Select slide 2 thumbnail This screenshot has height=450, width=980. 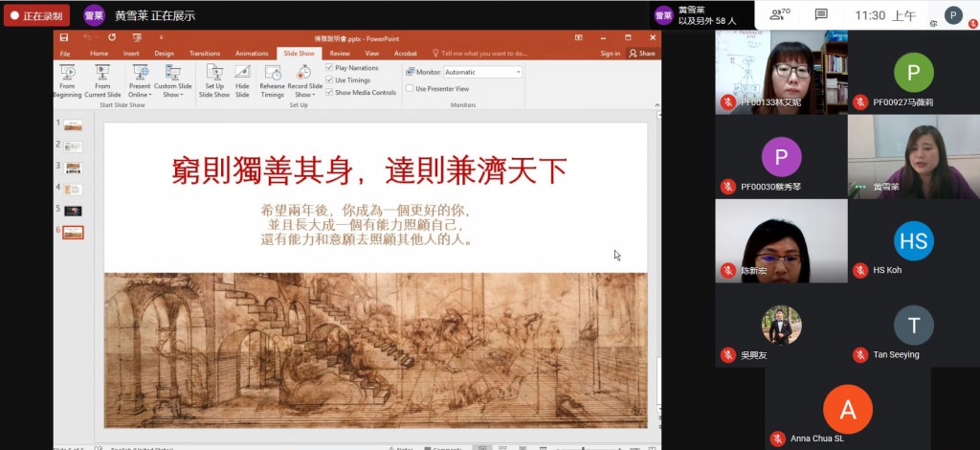pos(73,146)
